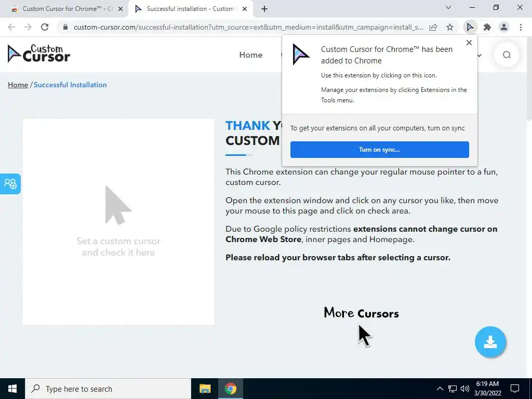Close the Custom Cursor for Chrome tab

(121, 9)
